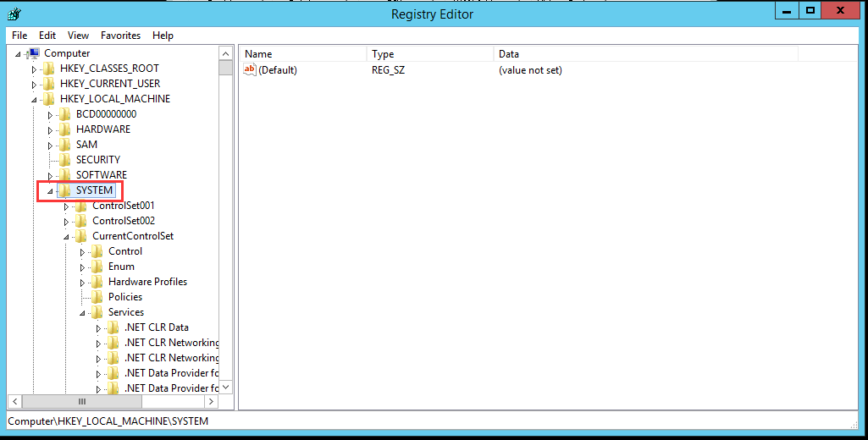Click the ControlSet001 folder icon
The width and height of the screenshot is (868, 440).
pos(81,206)
